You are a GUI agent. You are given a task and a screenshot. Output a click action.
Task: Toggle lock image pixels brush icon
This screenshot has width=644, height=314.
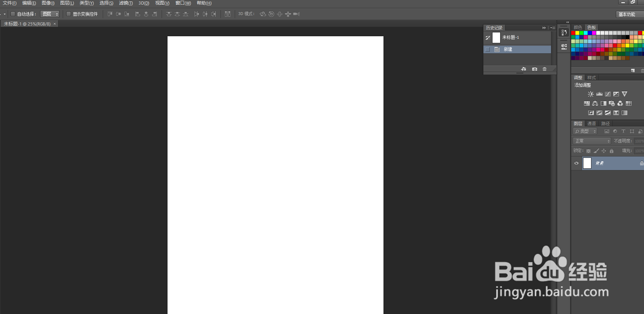pyautogui.click(x=596, y=151)
